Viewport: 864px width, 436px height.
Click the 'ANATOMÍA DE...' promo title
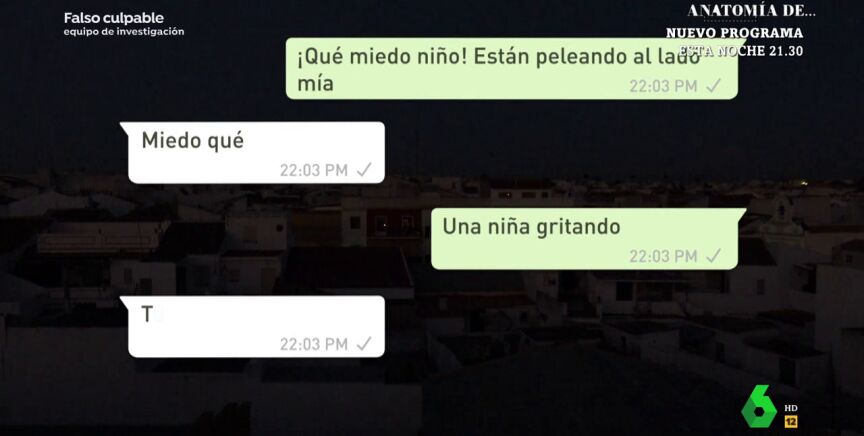751,11
